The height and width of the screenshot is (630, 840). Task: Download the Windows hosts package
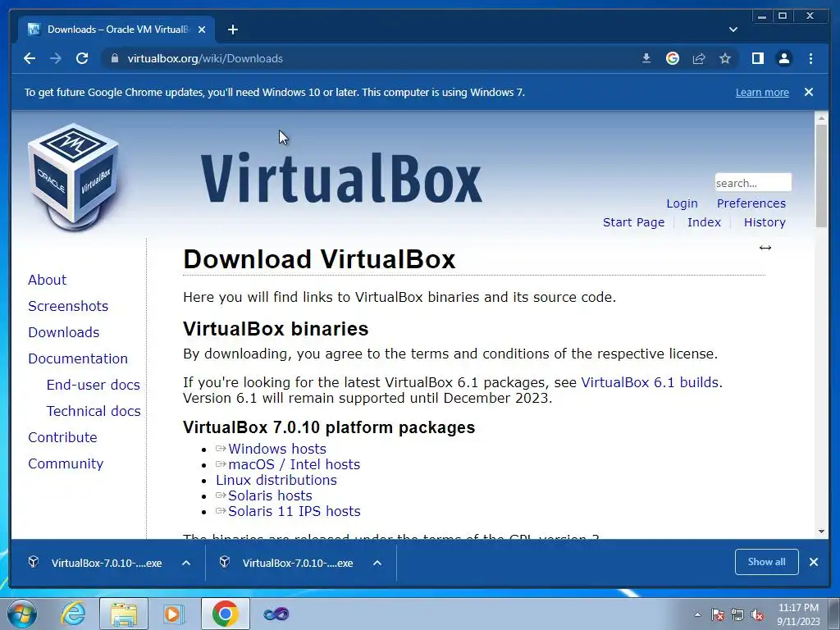pyautogui.click(x=277, y=449)
